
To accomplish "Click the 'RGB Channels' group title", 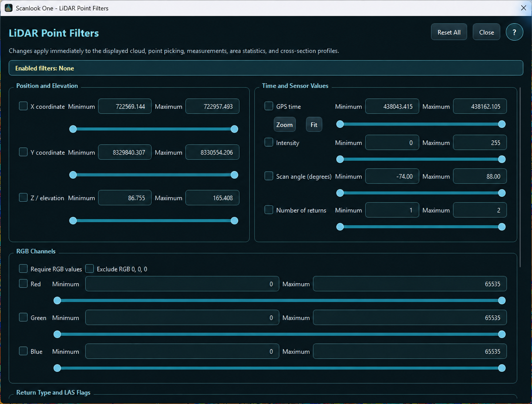I will [x=36, y=251].
